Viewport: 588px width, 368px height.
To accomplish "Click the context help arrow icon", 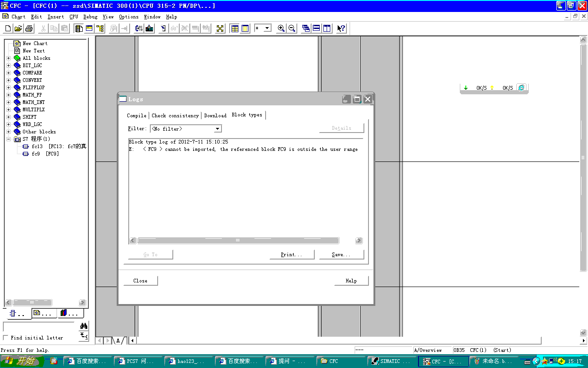I will tap(341, 29).
